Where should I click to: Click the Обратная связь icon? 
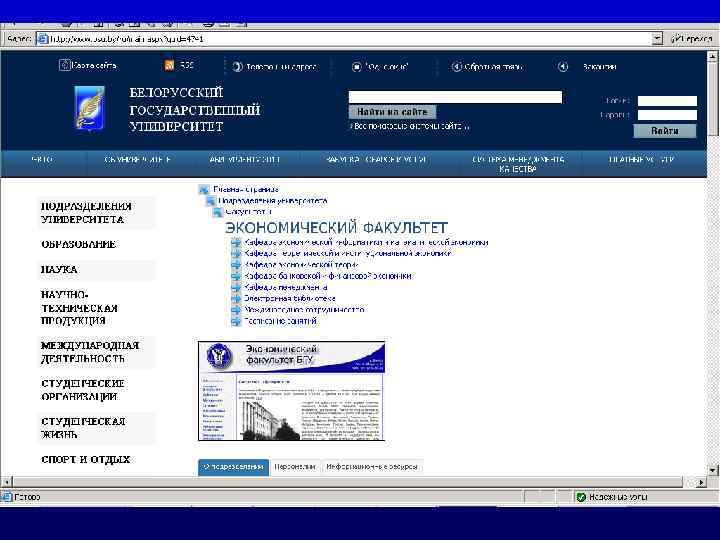(x=456, y=67)
